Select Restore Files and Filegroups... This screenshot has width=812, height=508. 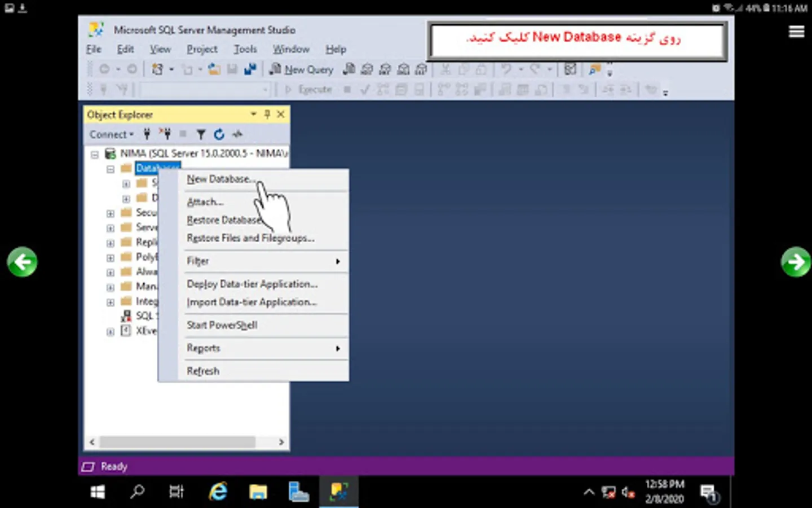263,238
